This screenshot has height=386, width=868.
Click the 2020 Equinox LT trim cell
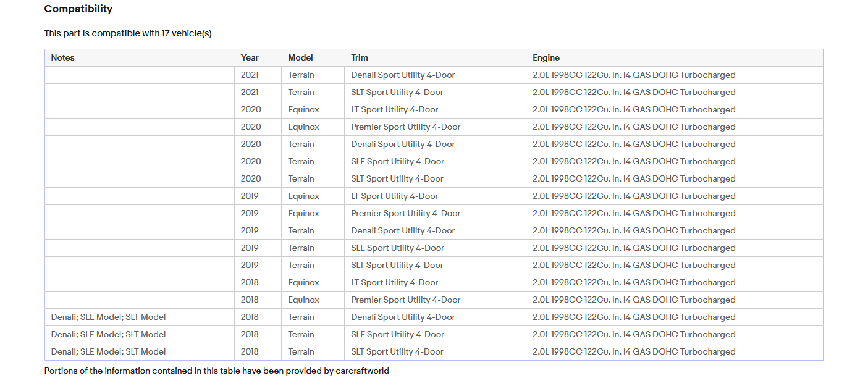[395, 109]
